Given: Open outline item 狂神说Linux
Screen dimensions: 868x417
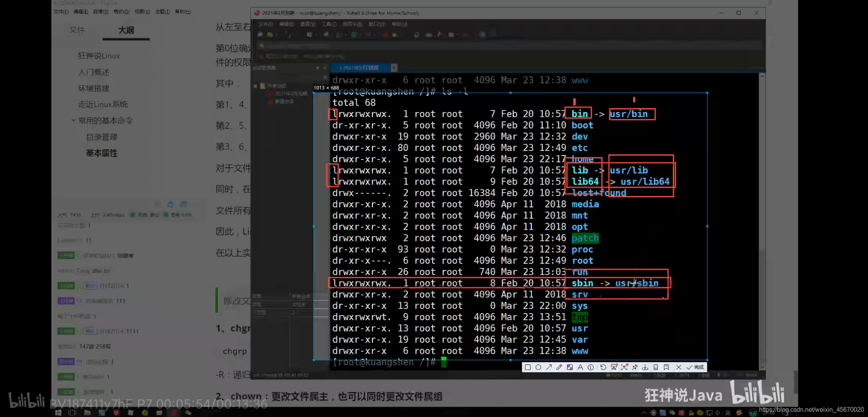Looking at the screenshot, I should click(x=99, y=56).
